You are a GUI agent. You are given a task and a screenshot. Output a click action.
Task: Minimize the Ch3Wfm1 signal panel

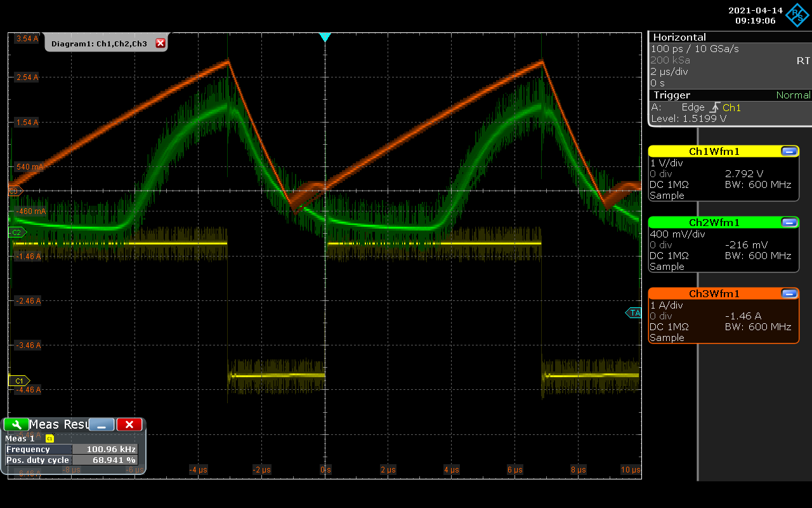click(x=789, y=293)
